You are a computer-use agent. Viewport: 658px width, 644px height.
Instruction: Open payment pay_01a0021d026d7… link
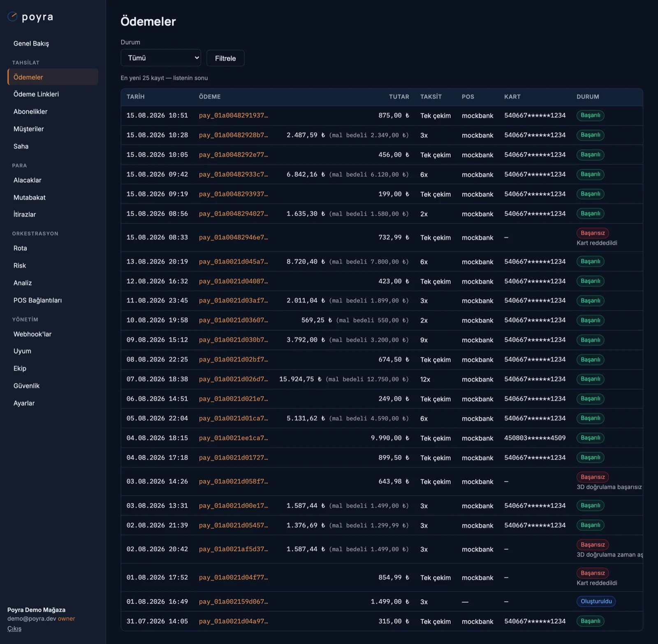pyautogui.click(x=233, y=379)
